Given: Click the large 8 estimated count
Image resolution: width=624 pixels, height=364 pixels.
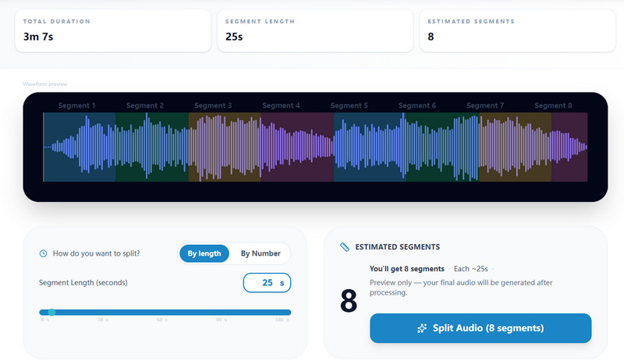Looking at the screenshot, I should tap(349, 301).
